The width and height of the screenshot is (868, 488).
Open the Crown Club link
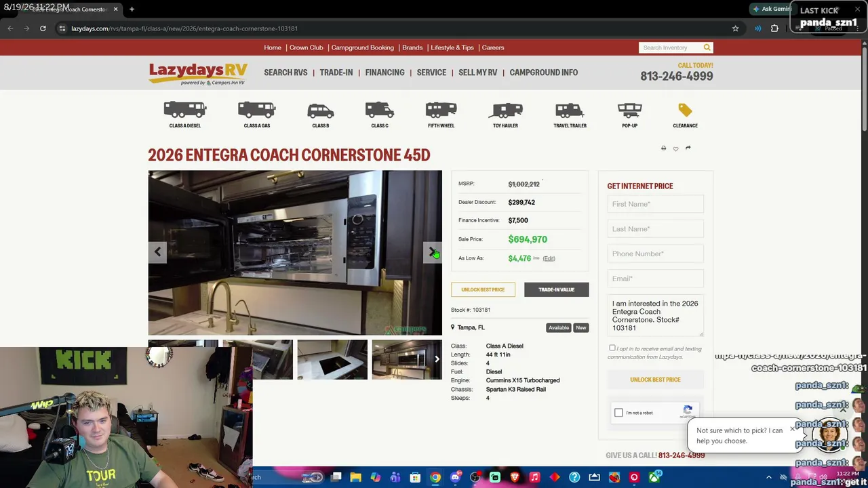pyautogui.click(x=307, y=47)
